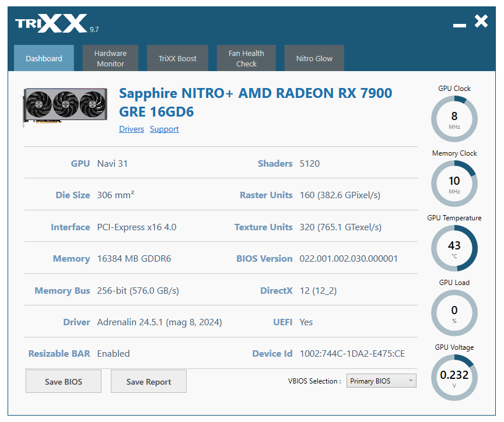Click the Memory Bus value 256-bit (576.0 GB/s)
504x422 pixels.
[138, 291]
